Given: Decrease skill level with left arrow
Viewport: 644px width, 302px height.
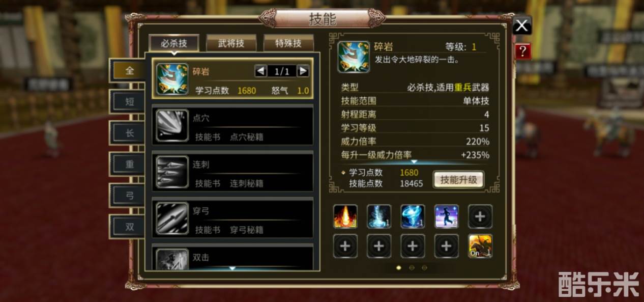Looking at the screenshot, I should 261,71.
